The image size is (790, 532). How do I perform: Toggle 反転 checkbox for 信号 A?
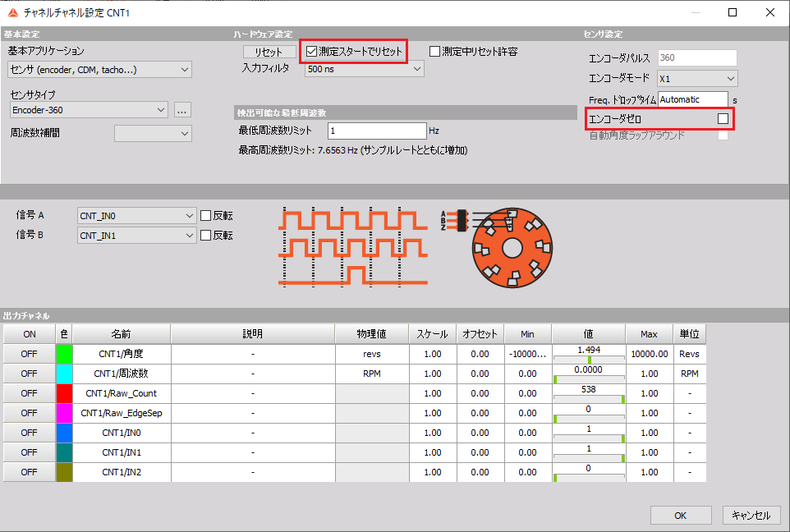coord(205,216)
